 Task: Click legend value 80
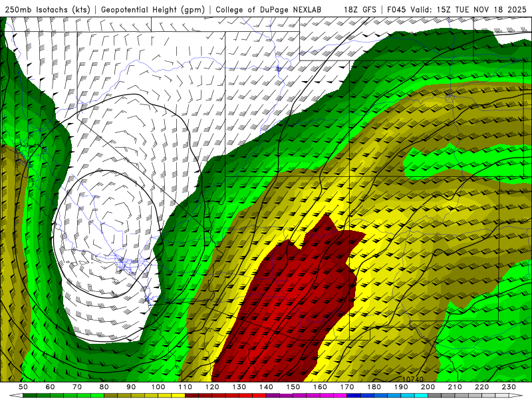pos(104,387)
